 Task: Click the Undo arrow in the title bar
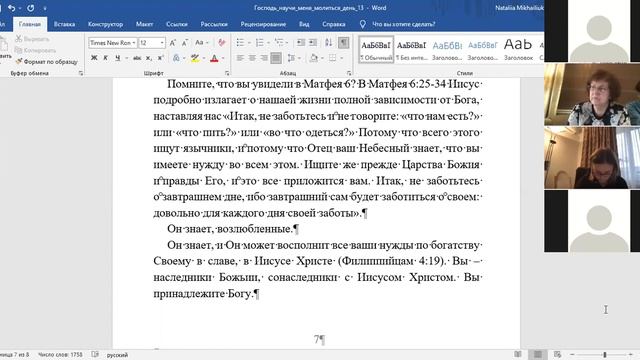pos(11,8)
